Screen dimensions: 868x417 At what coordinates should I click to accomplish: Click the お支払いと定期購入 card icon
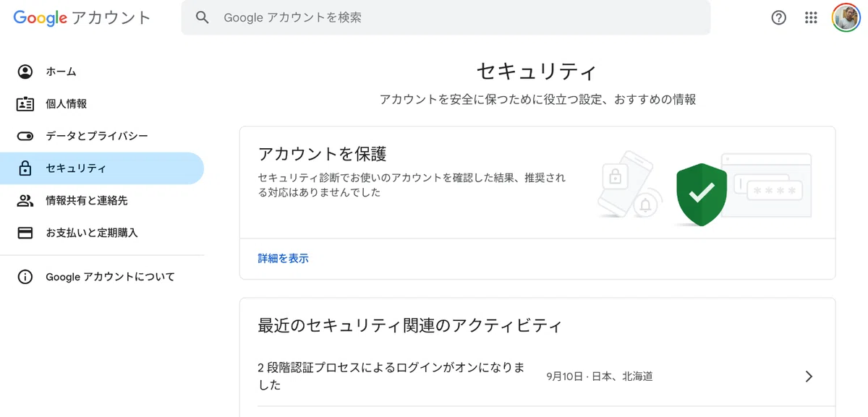click(25, 233)
